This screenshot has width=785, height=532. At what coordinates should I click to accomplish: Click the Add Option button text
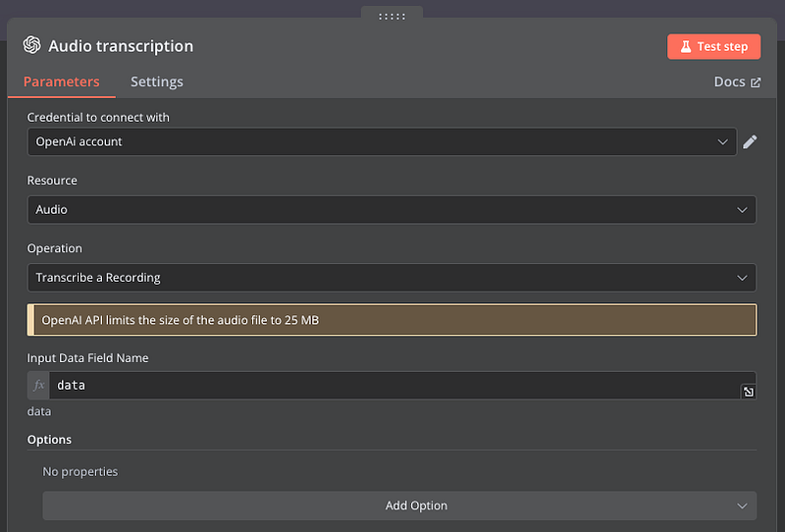[416, 505]
